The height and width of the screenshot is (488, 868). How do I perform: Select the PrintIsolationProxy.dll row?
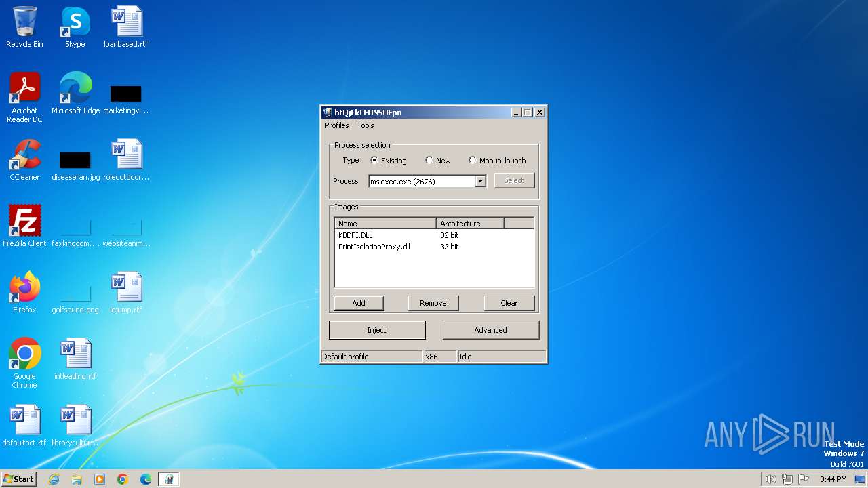point(434,247)
